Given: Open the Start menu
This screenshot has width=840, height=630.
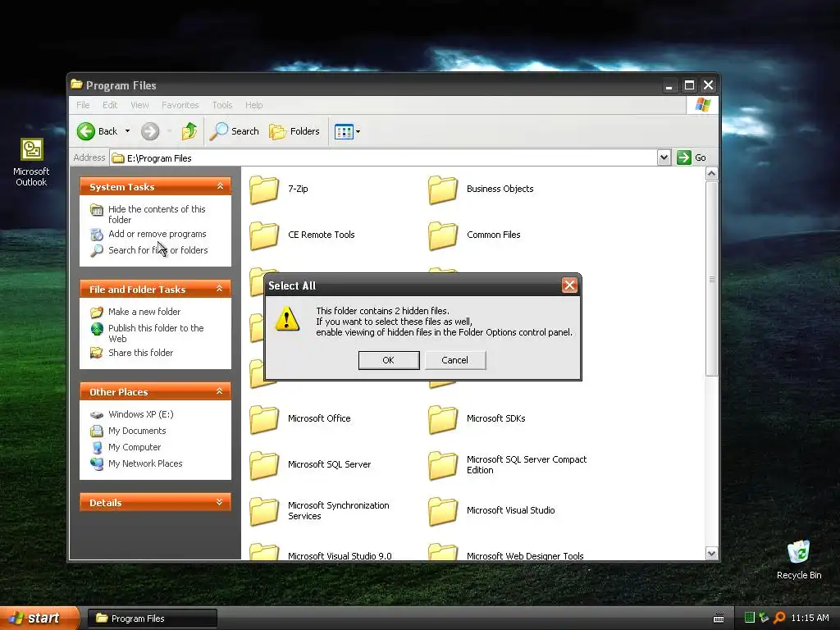Looking at the screenshot, I should click(39, 619).
